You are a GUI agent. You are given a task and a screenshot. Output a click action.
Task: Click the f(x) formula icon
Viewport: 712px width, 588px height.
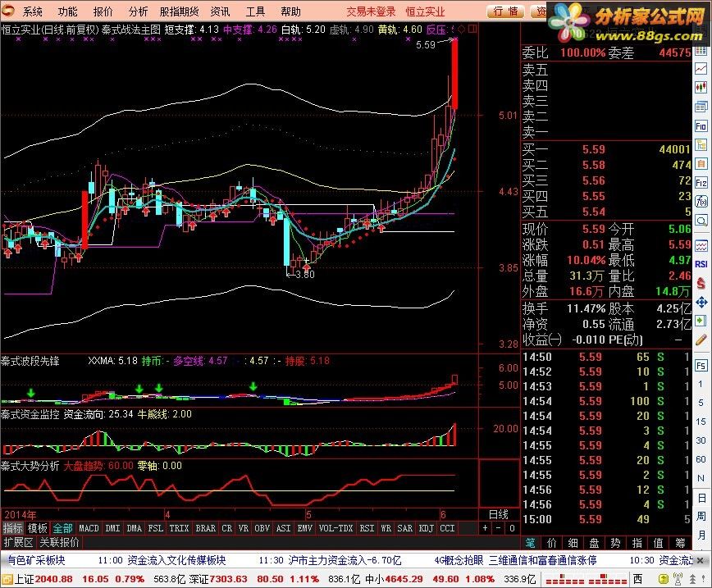[701, 201]
